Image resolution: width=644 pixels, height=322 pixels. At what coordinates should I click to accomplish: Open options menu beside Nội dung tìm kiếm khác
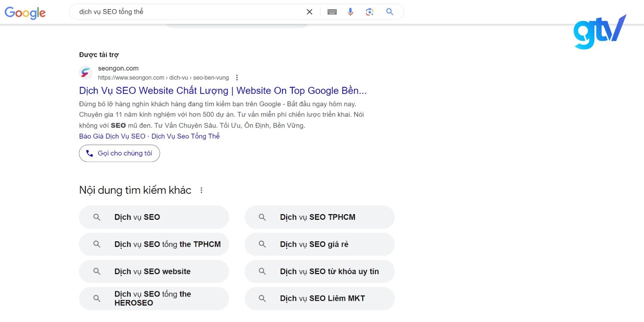point(201,190)
